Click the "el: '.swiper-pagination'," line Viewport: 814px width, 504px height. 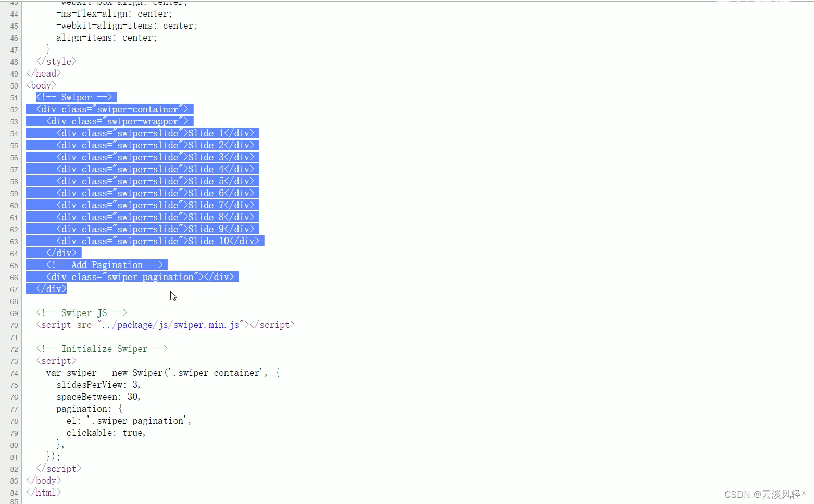(x=129, y=421)
